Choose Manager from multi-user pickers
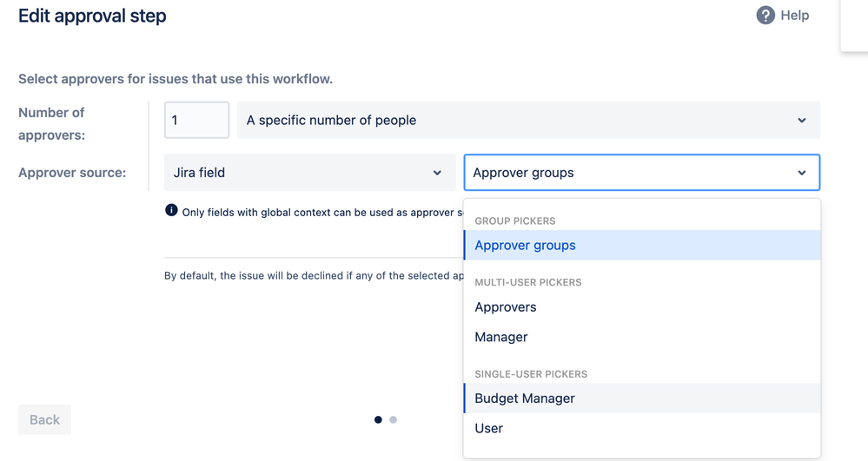Image resolution: width=868 pixels, height=461 pixels. (x=642, y=337)
